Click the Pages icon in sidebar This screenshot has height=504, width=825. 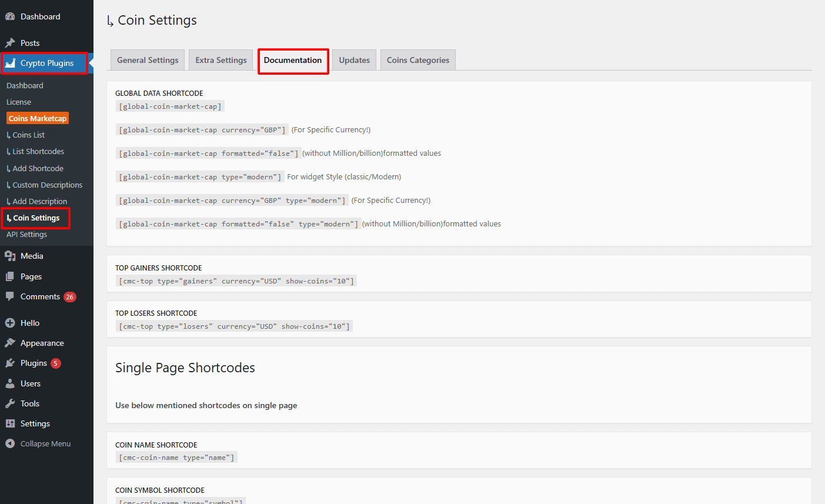10,276
